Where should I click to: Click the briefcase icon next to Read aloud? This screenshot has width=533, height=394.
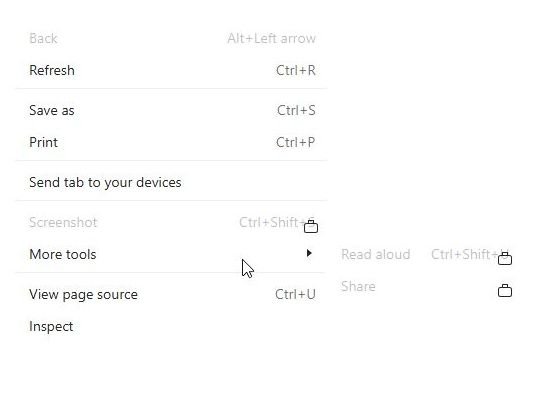point(505,259)
